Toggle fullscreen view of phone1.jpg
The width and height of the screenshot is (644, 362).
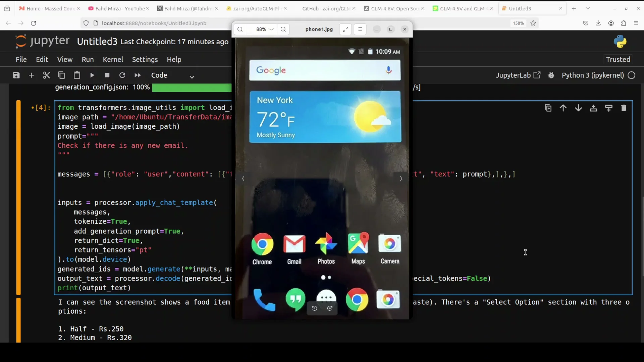pos(345,29)
